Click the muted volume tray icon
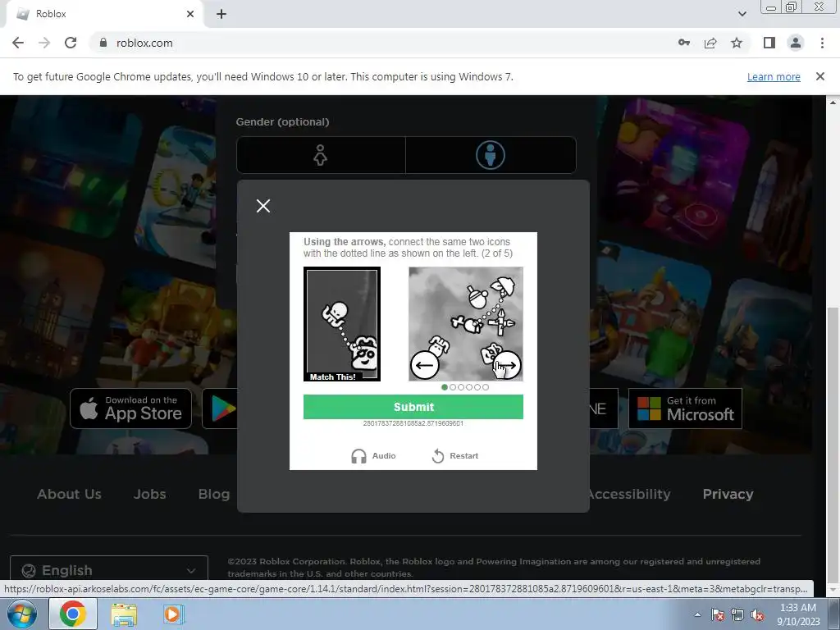Viewport: 840px width, 630px height. (757, 614)
